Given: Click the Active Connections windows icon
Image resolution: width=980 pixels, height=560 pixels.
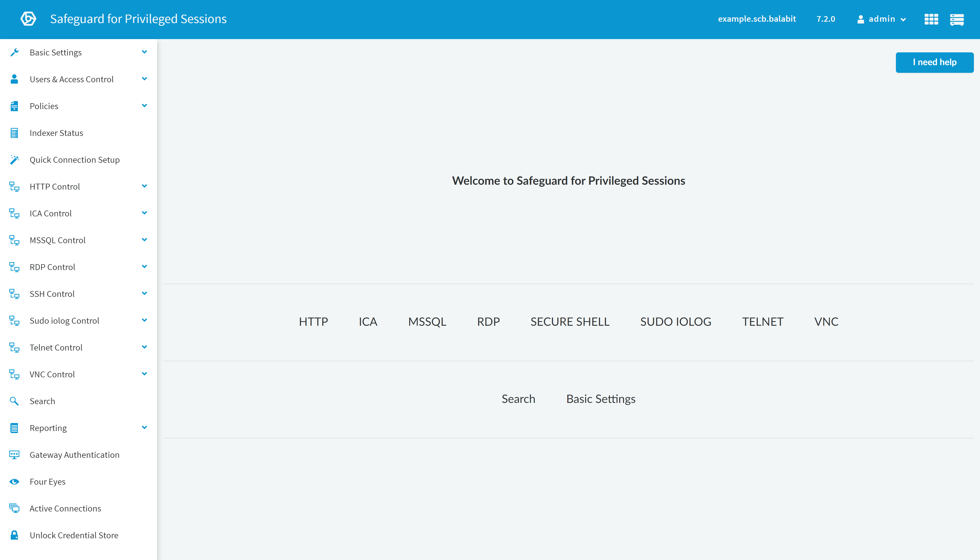Looking at the screenshot, I should coord(14,508).
